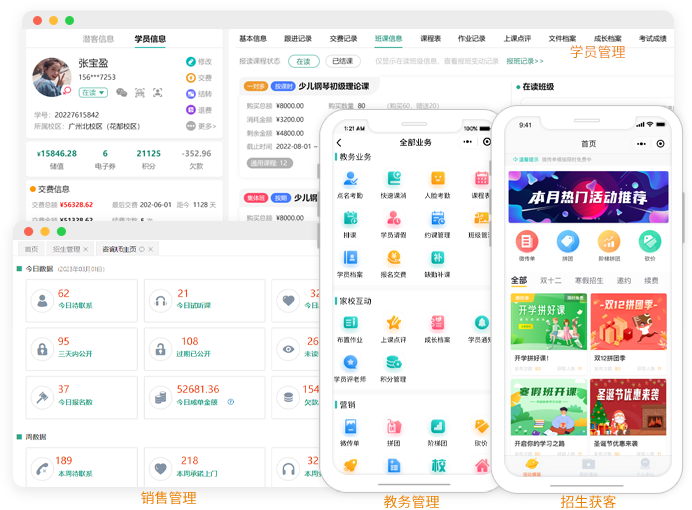Screen dimensions: 692x510
Task: Open the 今日试听课 21 card
Action: (x=204, y=300)
